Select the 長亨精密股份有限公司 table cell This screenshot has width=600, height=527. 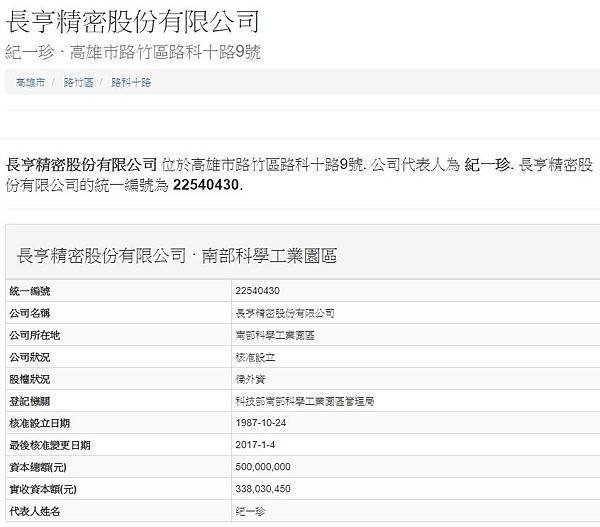[285, 313]
